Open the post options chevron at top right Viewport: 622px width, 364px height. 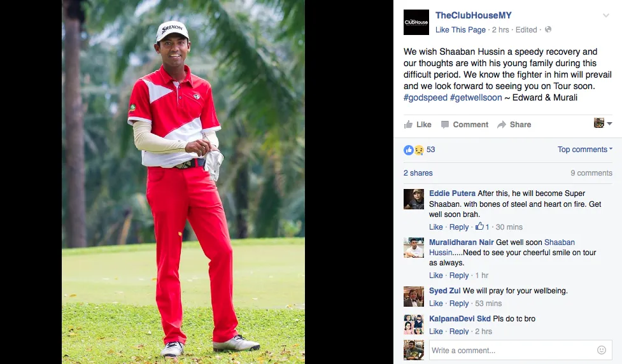pyautogui.click(x=605, y=15)
